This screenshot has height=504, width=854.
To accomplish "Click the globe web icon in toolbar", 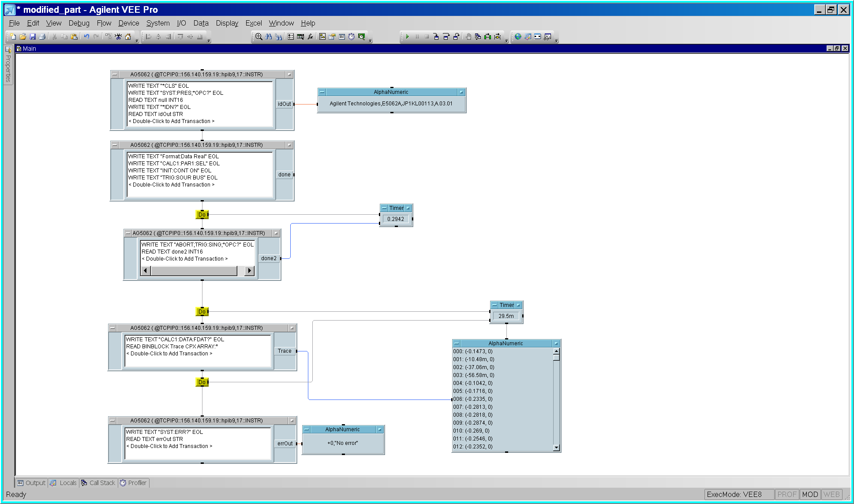I will 518,37.
